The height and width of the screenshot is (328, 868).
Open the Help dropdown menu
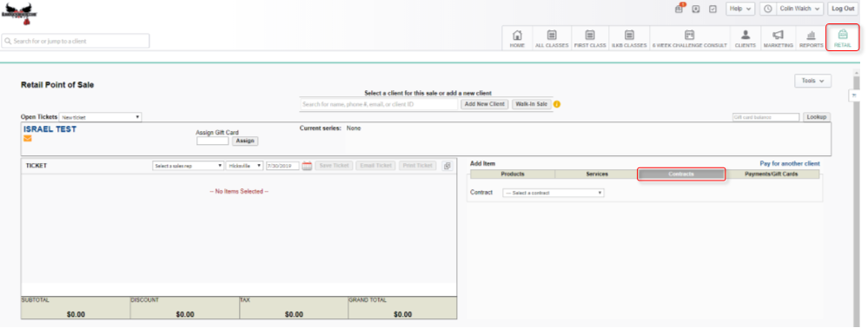tap(740, 9)
